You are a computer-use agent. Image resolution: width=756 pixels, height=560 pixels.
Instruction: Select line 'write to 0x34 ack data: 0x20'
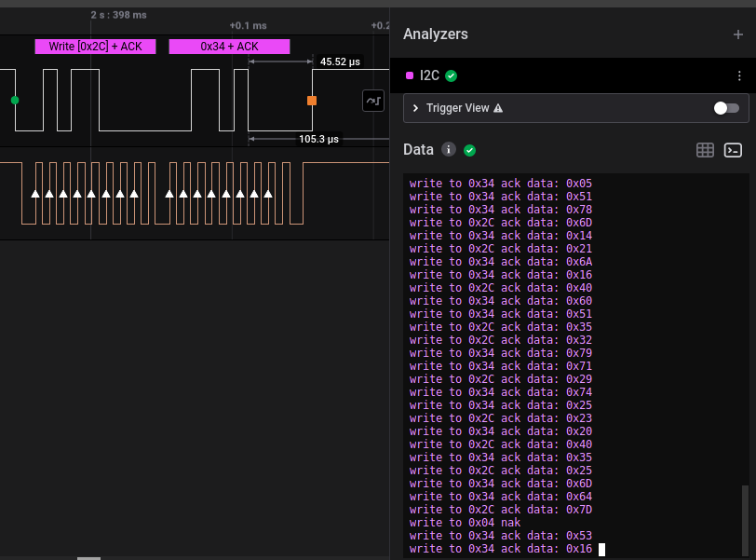[x=501, y=430]
